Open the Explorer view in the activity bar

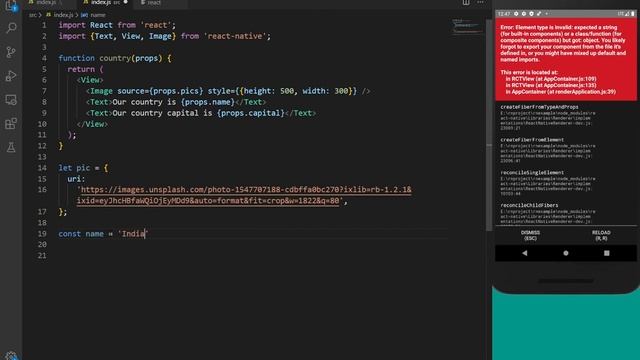pyautogui.click(x=11, y=6)
